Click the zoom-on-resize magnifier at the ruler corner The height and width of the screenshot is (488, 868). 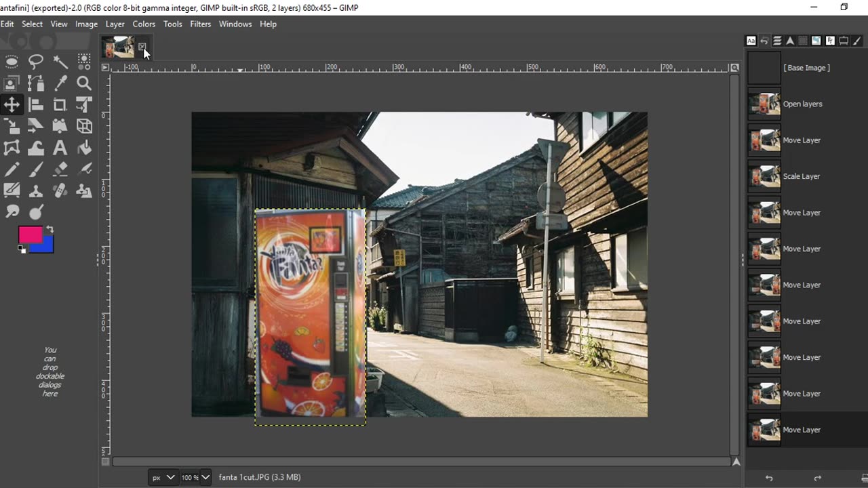(x=734, y=68)
